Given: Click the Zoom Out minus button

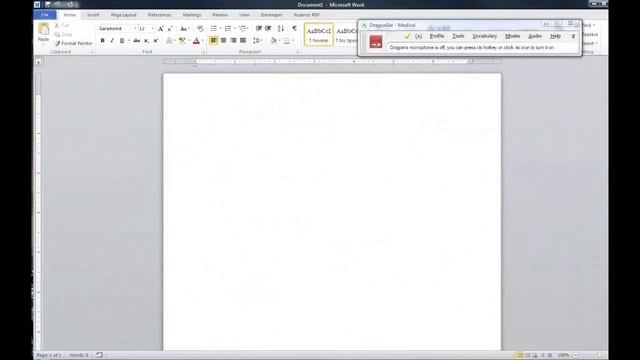Looking at the screenshot, I should point(576,355).
